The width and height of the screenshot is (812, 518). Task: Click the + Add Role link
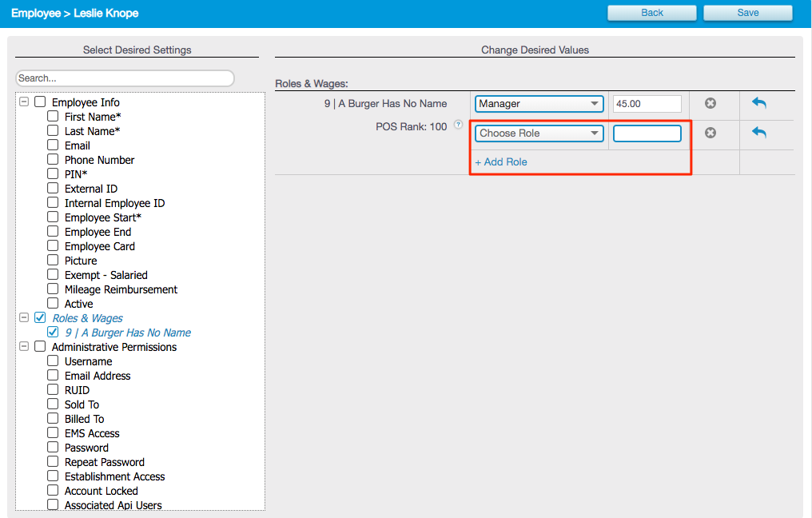click(x=501, y=161)
